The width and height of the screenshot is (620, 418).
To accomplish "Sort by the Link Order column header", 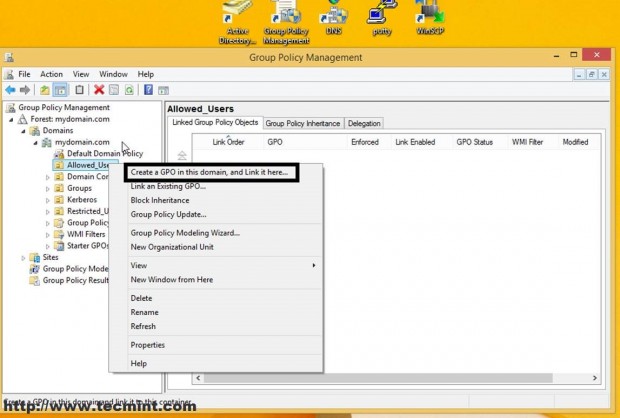I will pyautogui.click(x=228, y=142).
